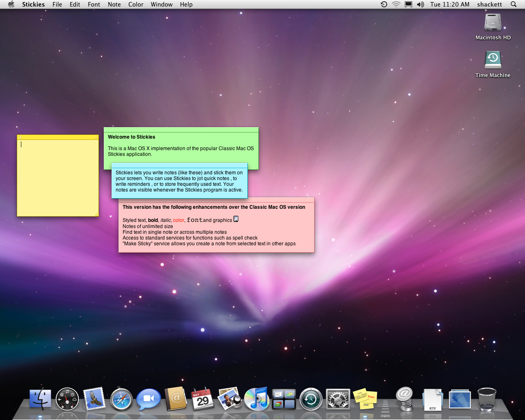Open the Trash in the Dock
Image resolution: width=525 pixels, height=420 pixels.
point(487,399)
